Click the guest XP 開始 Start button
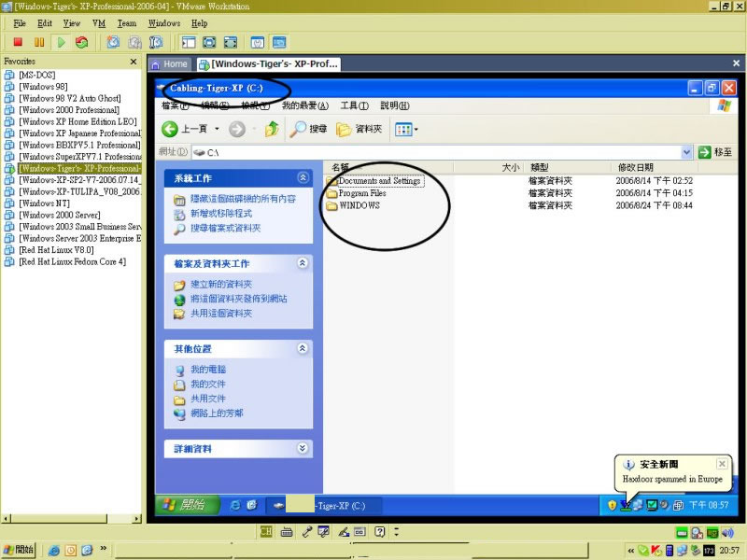The width and height of the screenshot is (747, 560). click(x=187, y=505)
